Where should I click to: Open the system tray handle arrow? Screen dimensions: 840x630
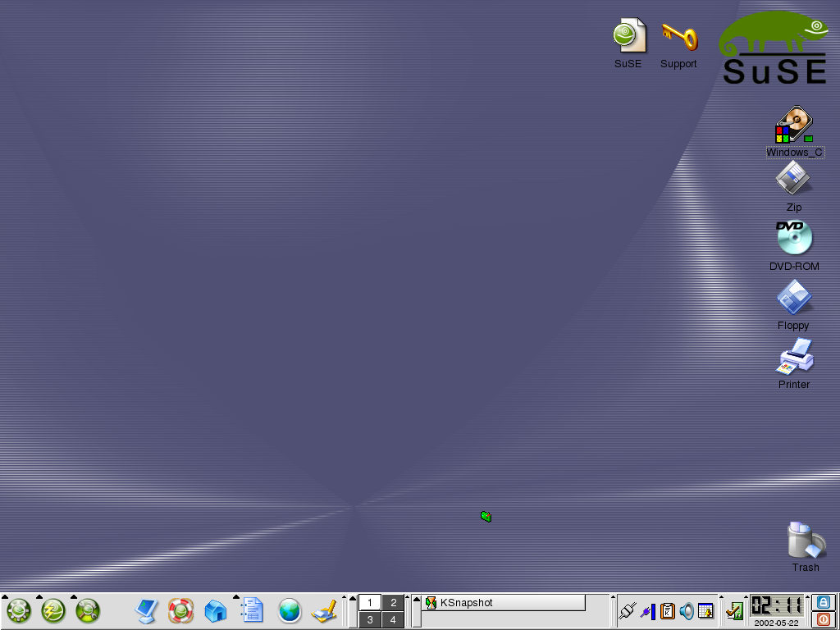tap(613, 596)
